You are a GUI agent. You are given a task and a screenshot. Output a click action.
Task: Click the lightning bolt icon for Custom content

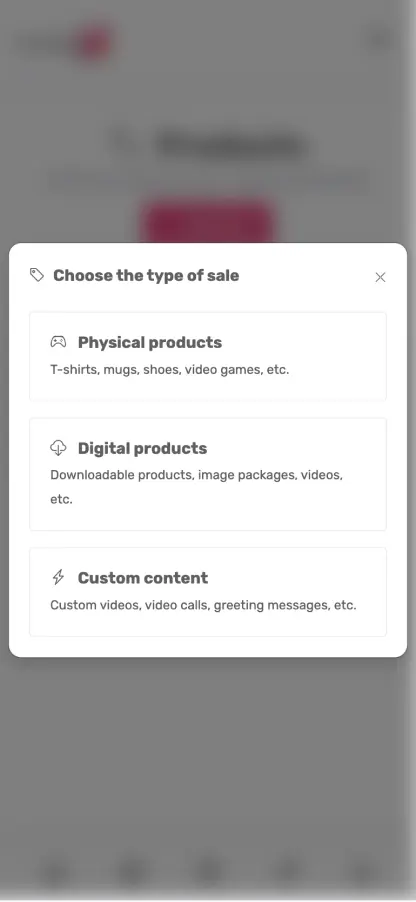[x=58, y=577]
